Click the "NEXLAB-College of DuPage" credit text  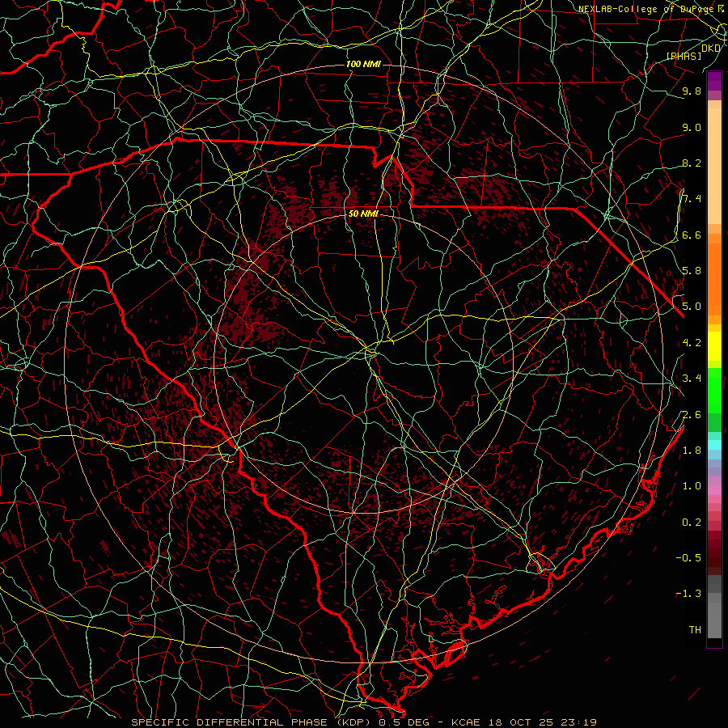645,9
